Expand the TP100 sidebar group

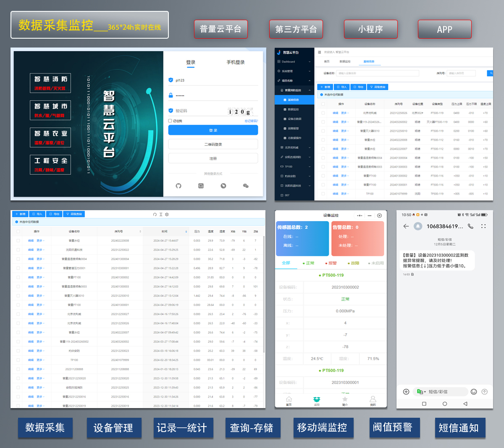(294, 166)
